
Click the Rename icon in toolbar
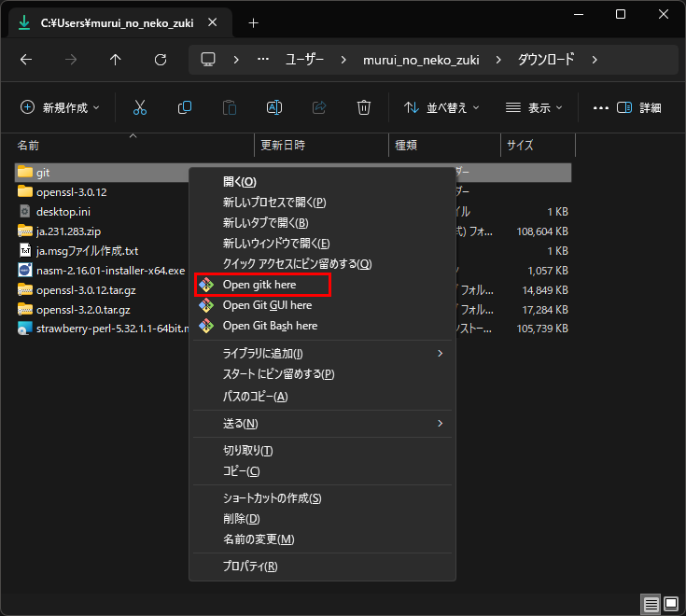[274, 107]
